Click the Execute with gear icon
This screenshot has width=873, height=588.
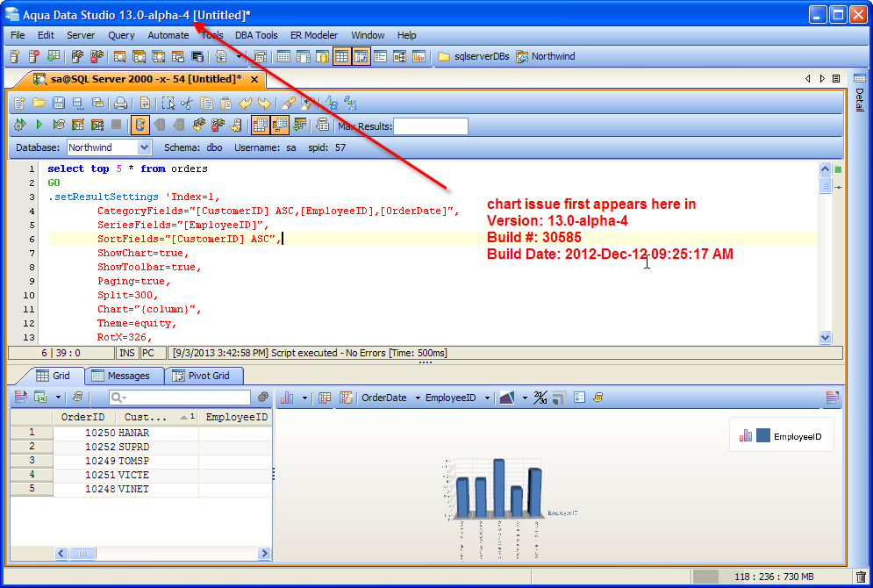click(x=20, y=125)
